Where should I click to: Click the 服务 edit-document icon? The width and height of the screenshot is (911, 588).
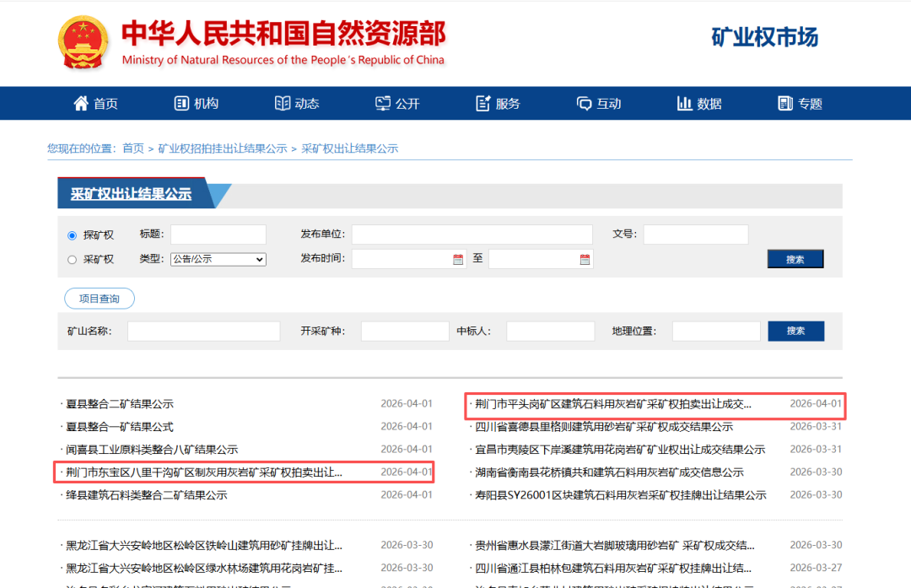click(x=483, y=103)
